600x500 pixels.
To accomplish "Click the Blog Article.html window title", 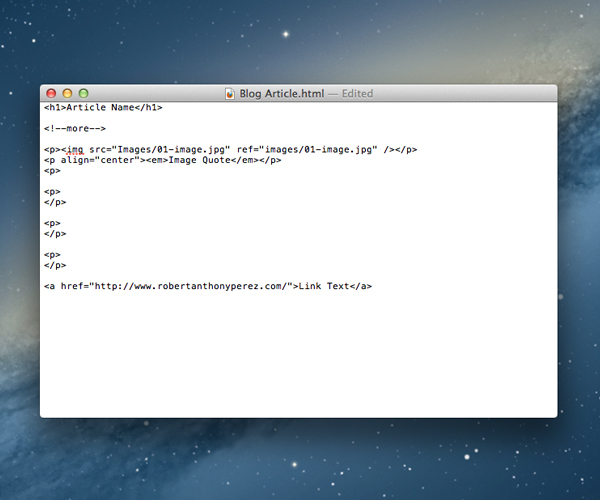I will [282, 94].
